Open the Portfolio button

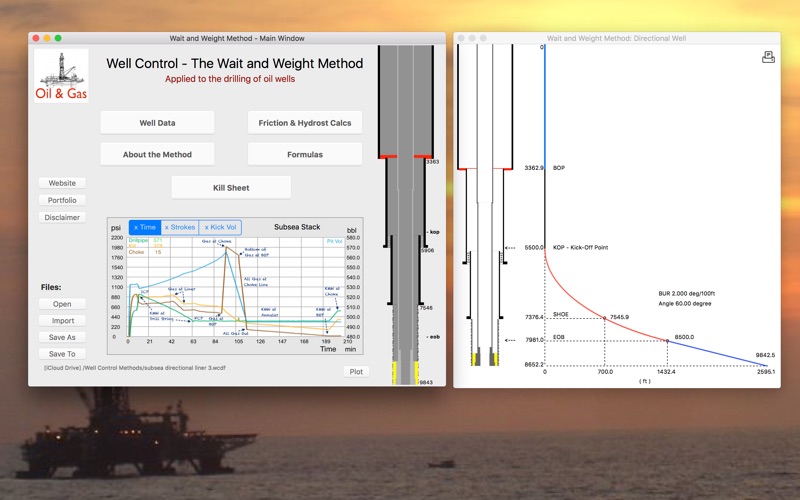62,200
